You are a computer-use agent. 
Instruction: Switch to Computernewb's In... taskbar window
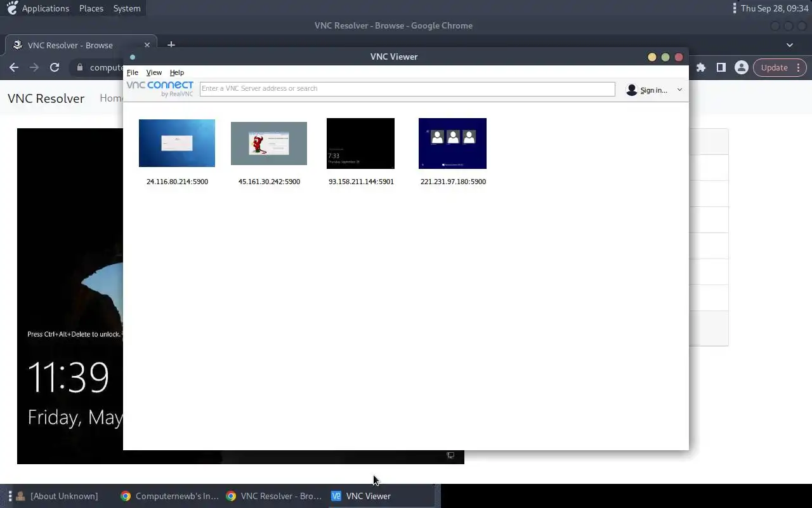170,496
